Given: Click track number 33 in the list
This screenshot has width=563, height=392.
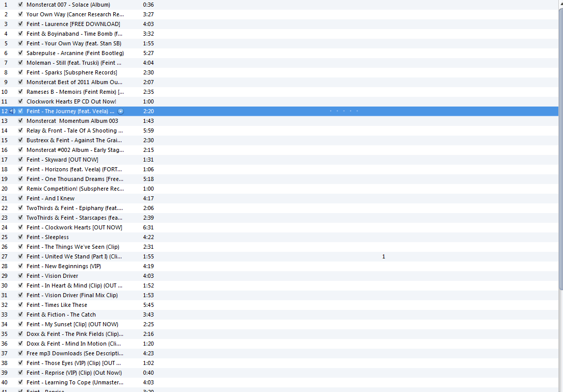Looking at the screenshot, I should click(4, 315).
